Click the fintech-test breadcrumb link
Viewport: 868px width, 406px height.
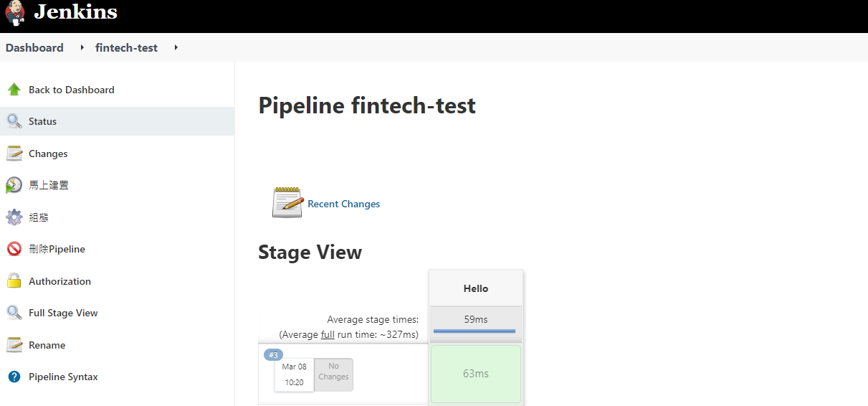(x=126, y=48)
